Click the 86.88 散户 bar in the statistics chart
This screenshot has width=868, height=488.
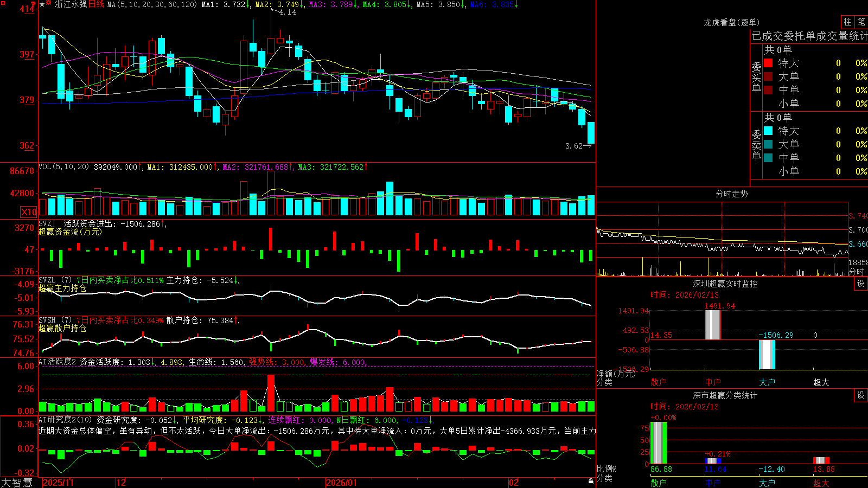pos(658,443)
